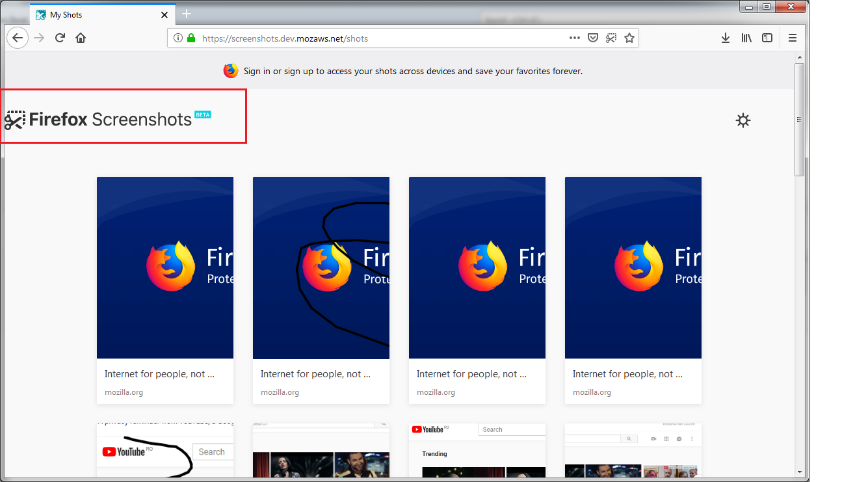This screenshot has width=868, height=482.
Task: Open Firefox Screenshots settings gear
Action: [x=743, y=120]
